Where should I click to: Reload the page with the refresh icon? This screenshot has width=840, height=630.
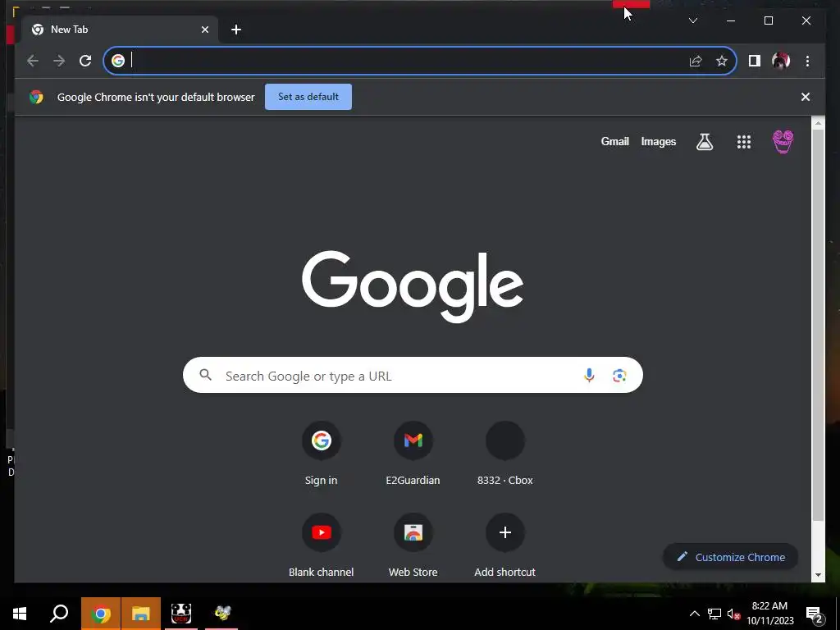point(85,61)
